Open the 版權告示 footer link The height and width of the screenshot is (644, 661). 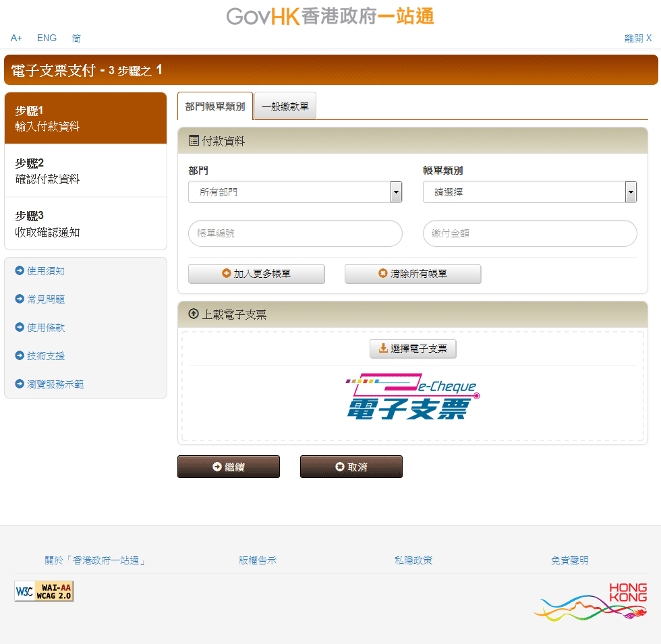258,560
